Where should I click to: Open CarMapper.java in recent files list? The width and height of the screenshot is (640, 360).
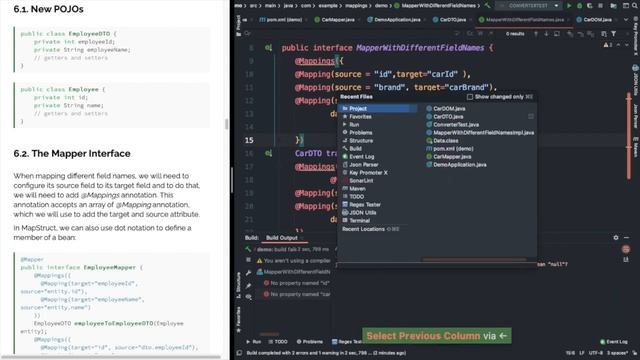click(x=448, y=157)
